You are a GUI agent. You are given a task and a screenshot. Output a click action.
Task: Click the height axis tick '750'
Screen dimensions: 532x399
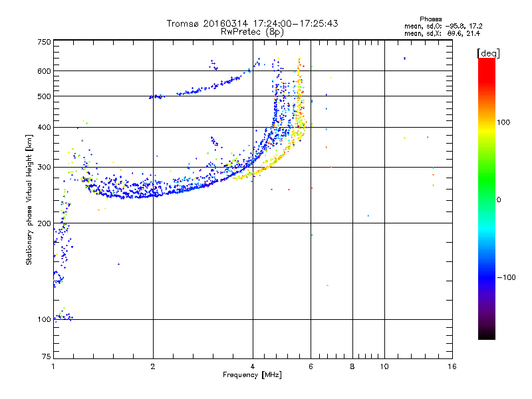pos(45,42)
